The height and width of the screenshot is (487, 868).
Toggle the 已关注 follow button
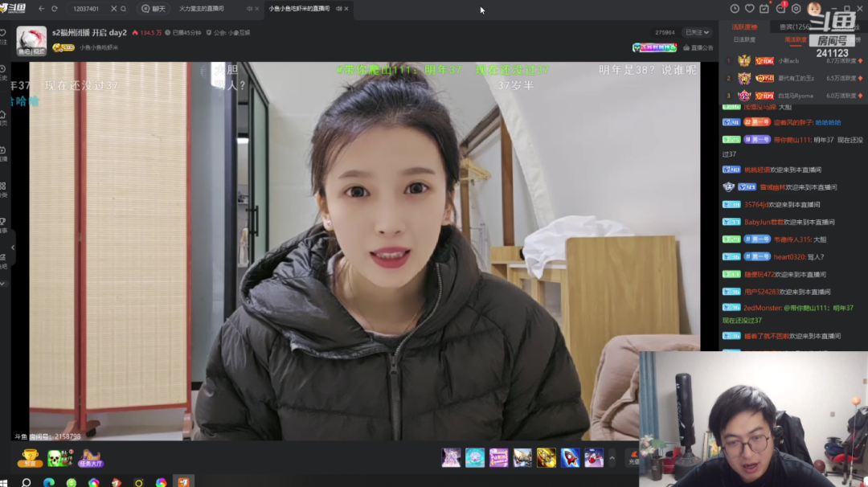[697, 33]
